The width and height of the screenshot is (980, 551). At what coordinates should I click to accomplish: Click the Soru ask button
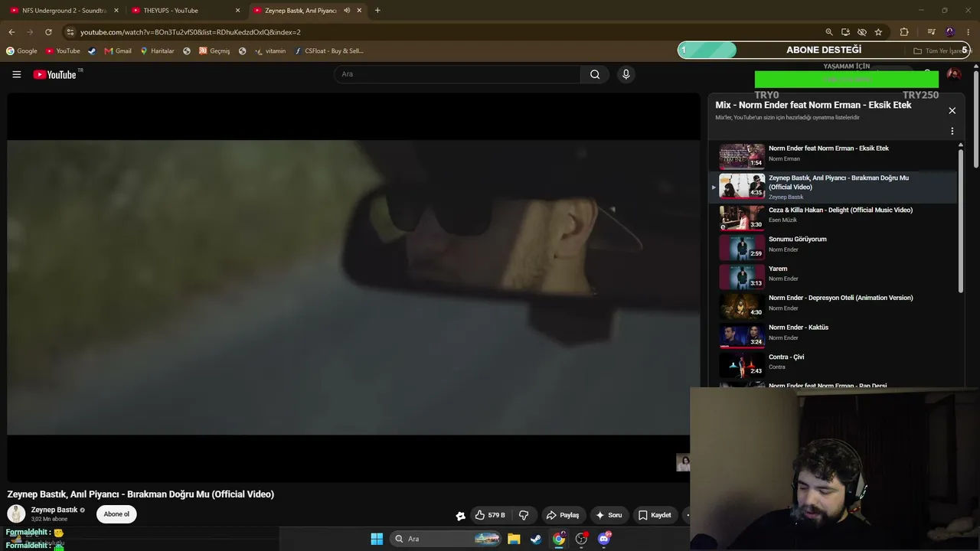609,515
